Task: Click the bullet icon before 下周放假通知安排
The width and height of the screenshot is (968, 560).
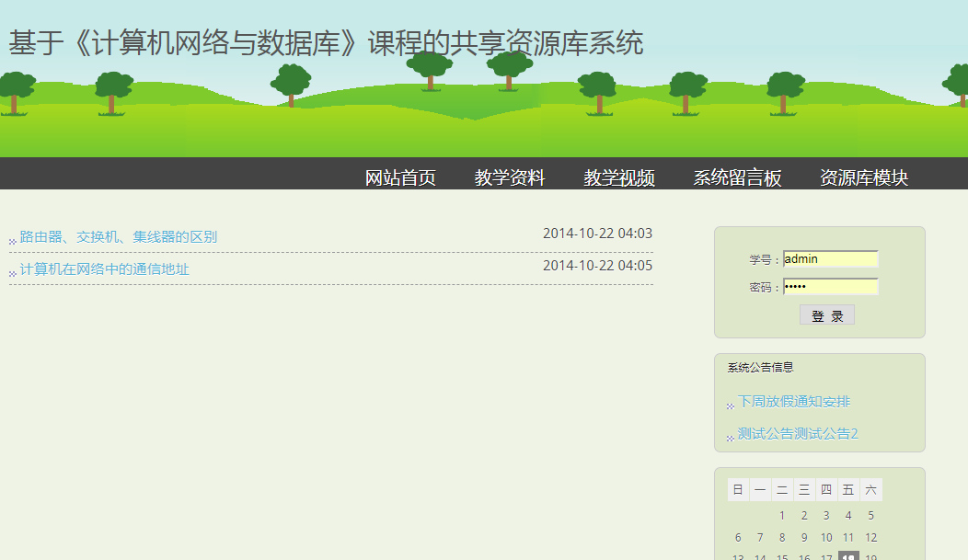Action: coord(728,405)
